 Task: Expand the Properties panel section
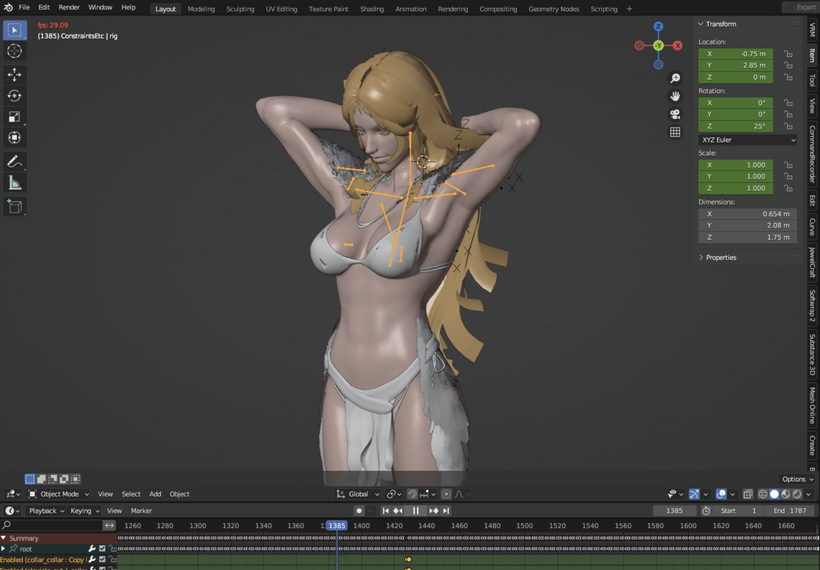tap(720, 257)
